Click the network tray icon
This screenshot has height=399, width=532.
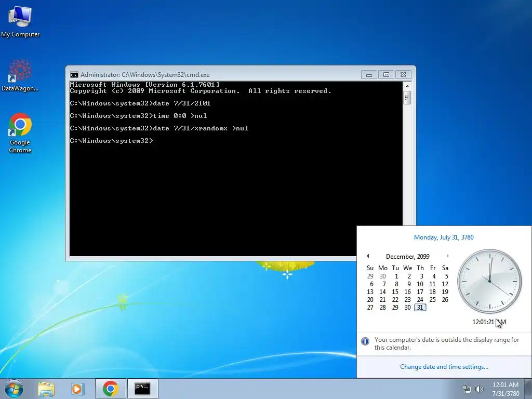click(467, 389)
